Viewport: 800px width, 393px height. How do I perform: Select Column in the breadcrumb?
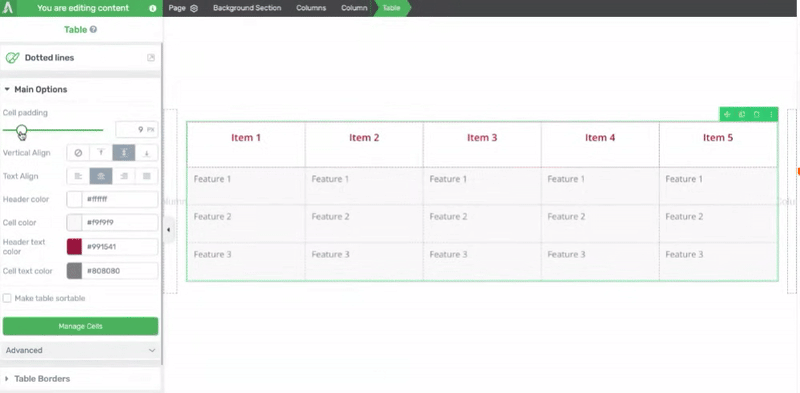[354, 8]
